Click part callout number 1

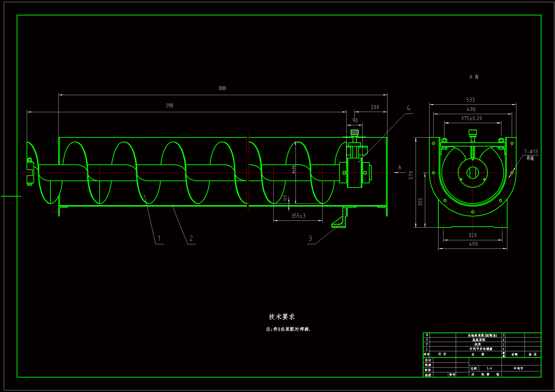coord(159,238)
